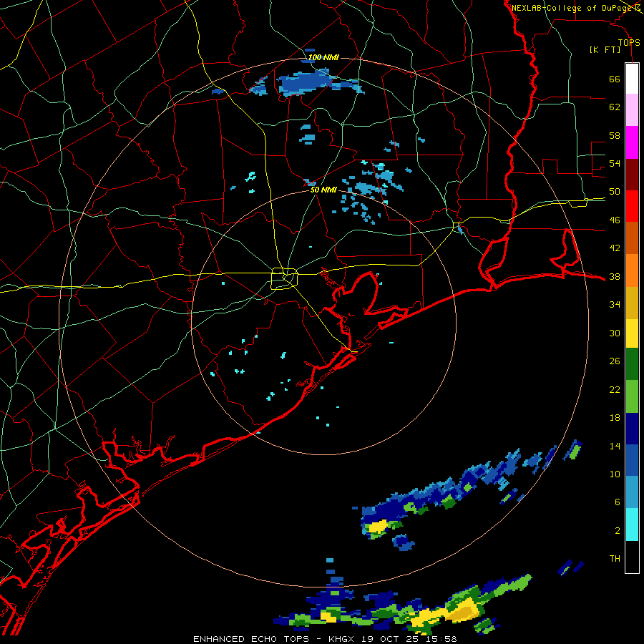Click the [K FT] units label
Viewport: 644px width, 644px height.
pos(605,50)
